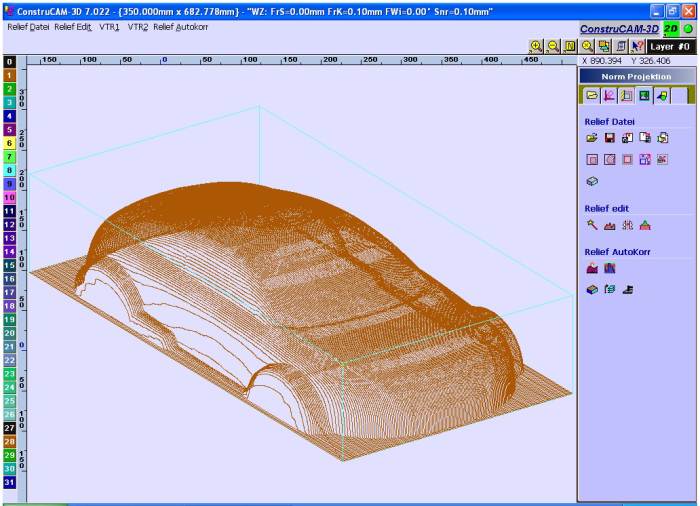Select orange layer 1 color swatch

pyautogui.click(x=9, y=75)
